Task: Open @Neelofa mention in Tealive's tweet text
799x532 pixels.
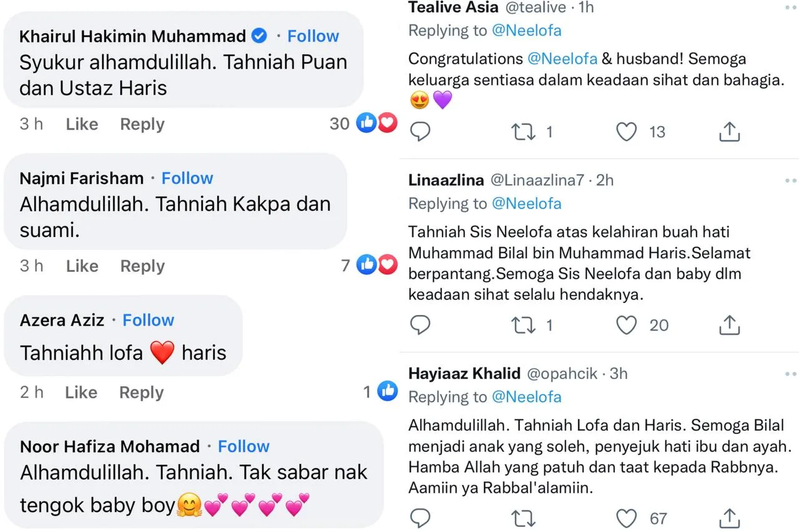Action: tap(562, 59)
